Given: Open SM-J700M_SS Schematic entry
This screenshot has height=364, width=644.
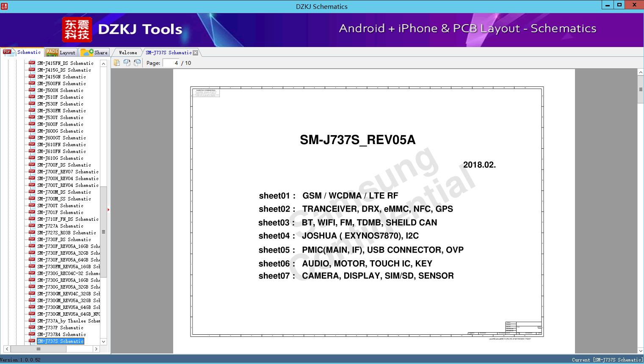Looking at the screenshot, I should coord(64,199).
